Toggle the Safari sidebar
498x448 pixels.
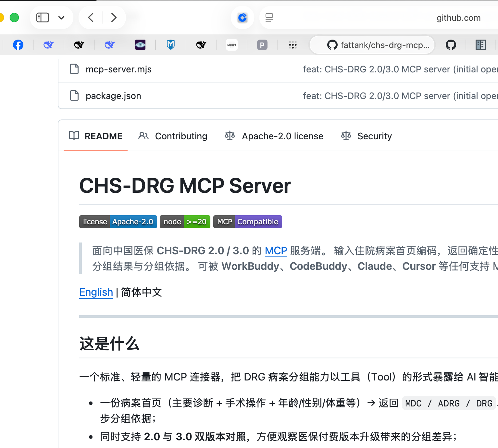click(x=43, y=18)
